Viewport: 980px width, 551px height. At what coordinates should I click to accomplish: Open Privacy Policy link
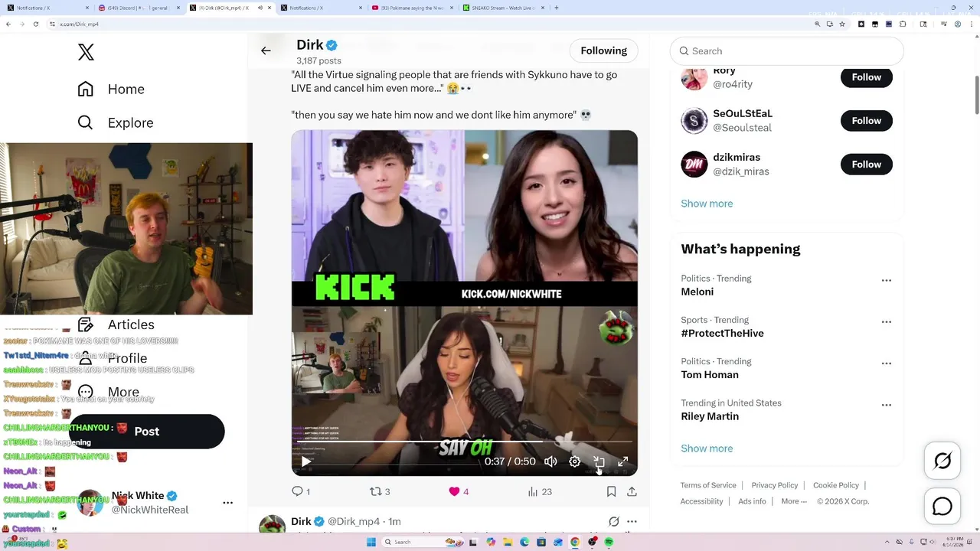775,485
